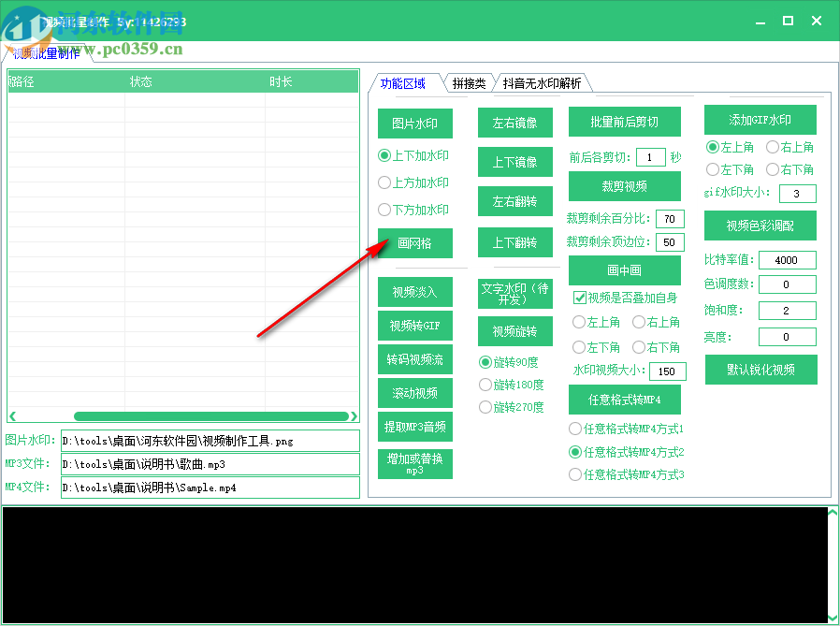Edit the 色调度数 field
The width and height of the screenshot is (840, 626).
(x=787, y=284)
